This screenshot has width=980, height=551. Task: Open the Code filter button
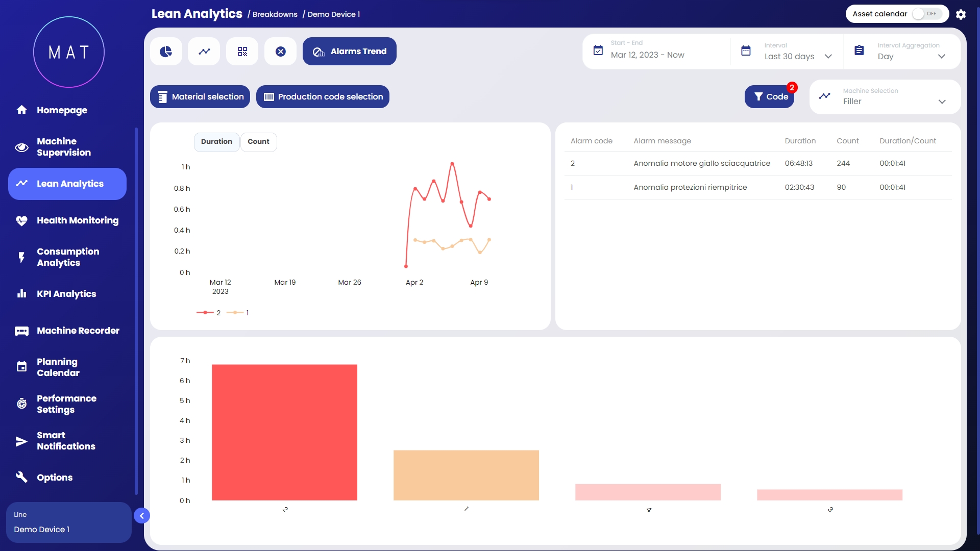click(x=769, y=97)
